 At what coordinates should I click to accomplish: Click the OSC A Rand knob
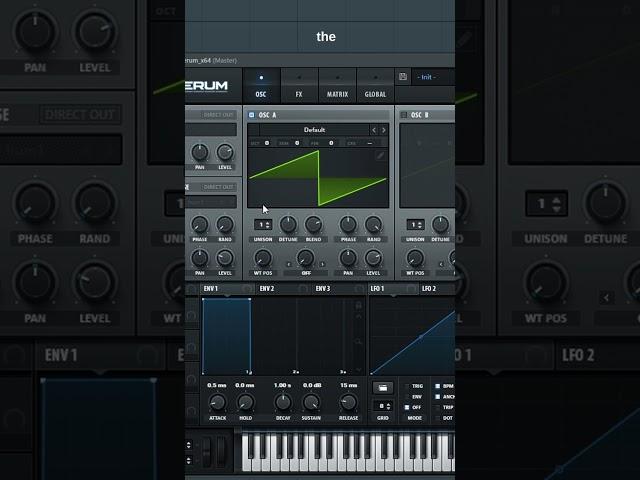[373, 224]
